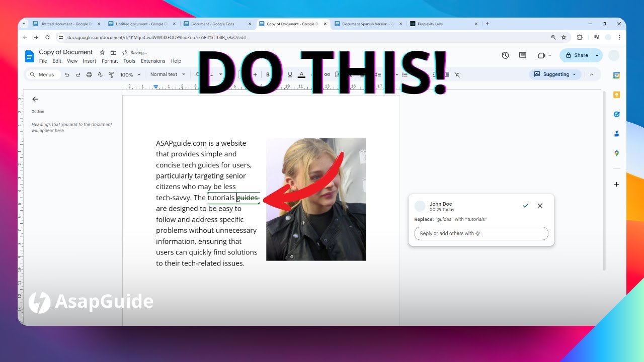644x362 pixels.
Task: Open Google Tasks in side panel
Action: coord(616,114)
